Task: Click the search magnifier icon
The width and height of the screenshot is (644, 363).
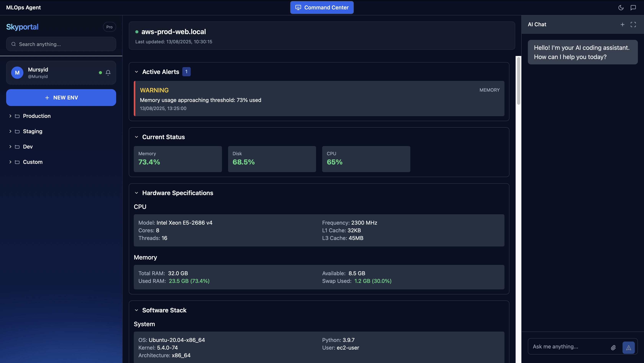Action: click(14, 44)
